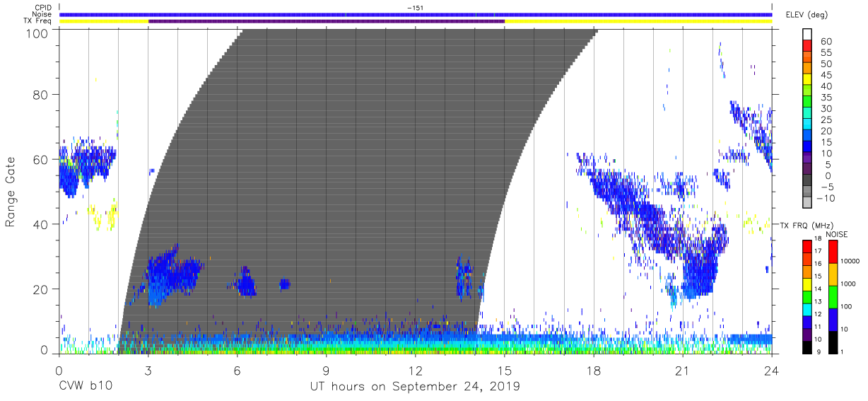Image resolution: width=868 pixels, height=401 pixels.
Task: Click the Range Gate axis title
Action: pyautogui.click(x=11, y=192)
